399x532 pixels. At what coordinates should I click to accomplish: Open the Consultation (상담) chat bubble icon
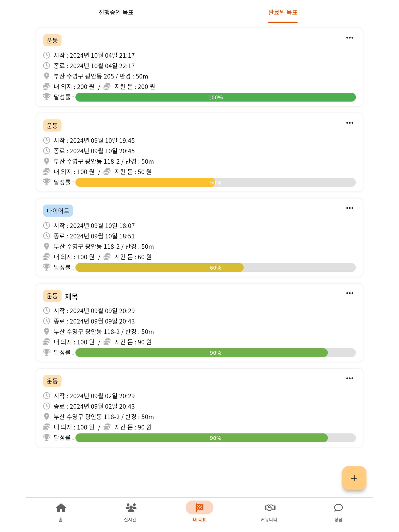[x=338, y=508]
